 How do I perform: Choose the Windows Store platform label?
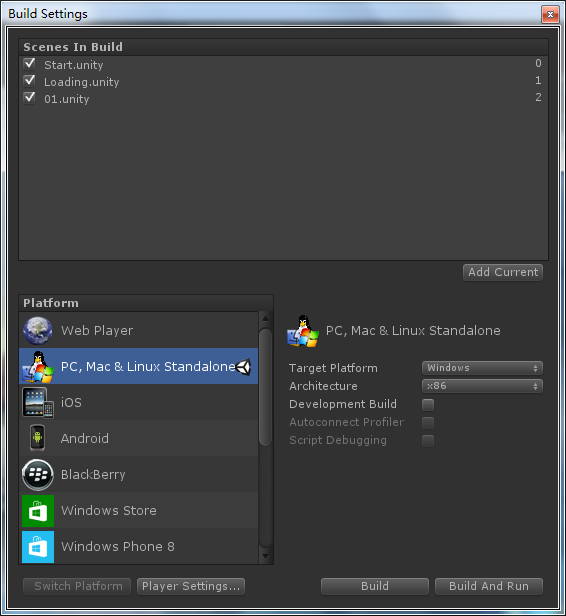click(109, 511)
